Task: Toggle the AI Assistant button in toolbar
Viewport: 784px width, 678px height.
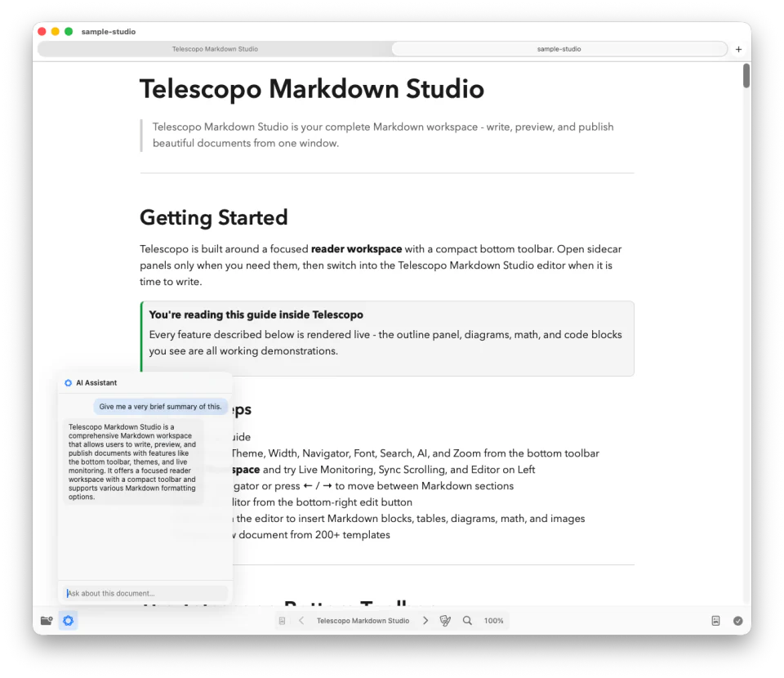Action: tap(68, 621)
